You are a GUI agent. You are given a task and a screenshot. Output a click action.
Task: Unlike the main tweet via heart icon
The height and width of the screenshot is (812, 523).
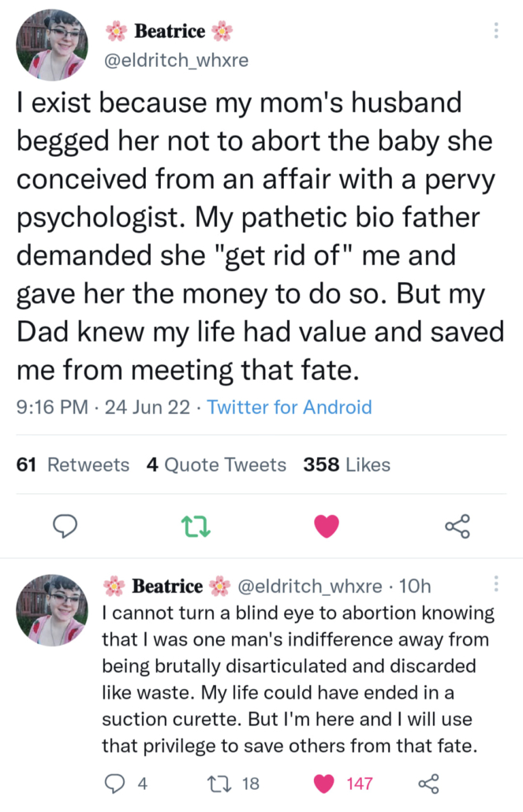point(327,526)
